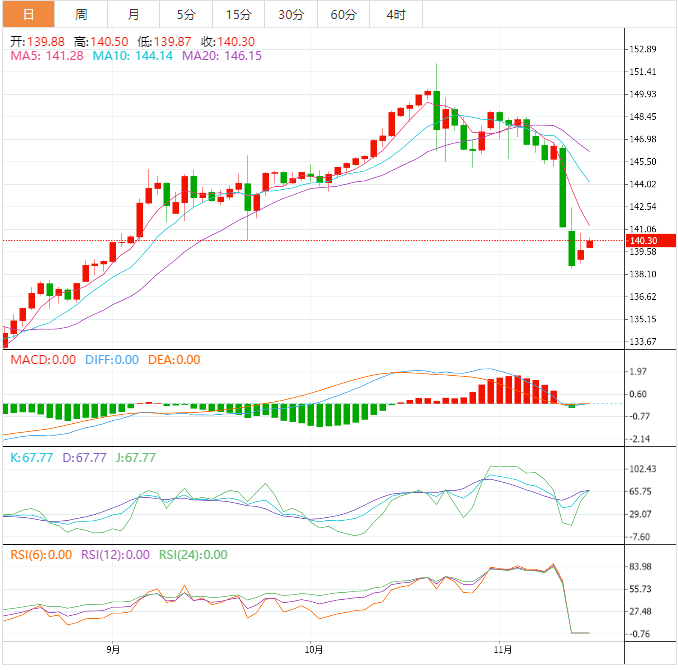Open the 5分 timeframe tab
This screenshot has height=670, width=678.
tap(186, 14)
